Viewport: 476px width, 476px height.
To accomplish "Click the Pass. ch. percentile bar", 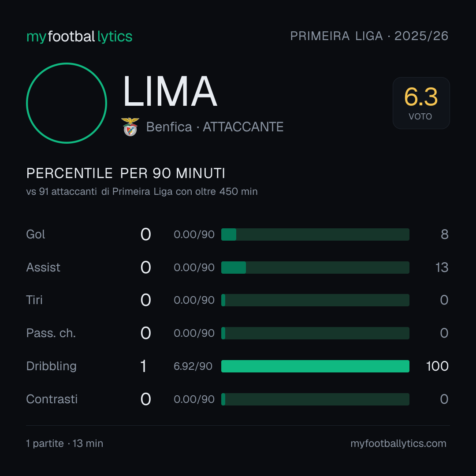I will pyautogui.click(x=315, y=333).
